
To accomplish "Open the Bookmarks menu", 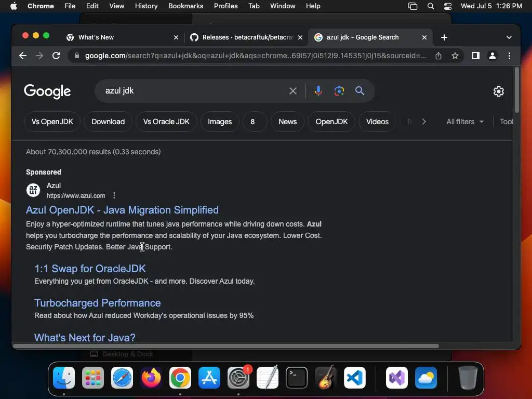I will click(x=185, y=6).
